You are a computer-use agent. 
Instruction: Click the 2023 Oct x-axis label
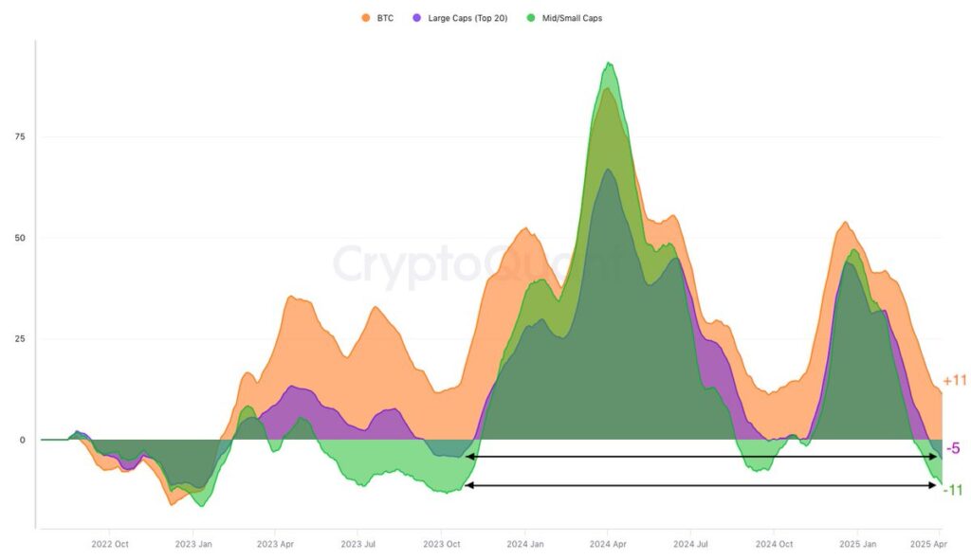click(x=441, y=544)
